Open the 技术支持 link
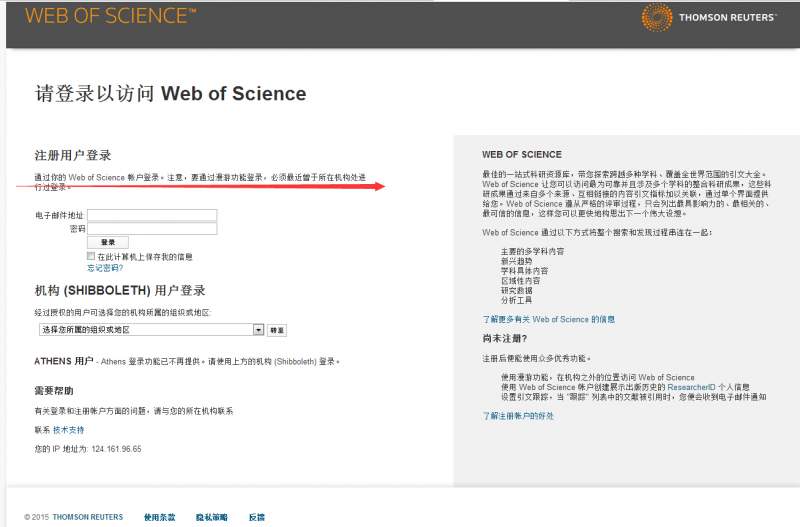 (68, 430)
